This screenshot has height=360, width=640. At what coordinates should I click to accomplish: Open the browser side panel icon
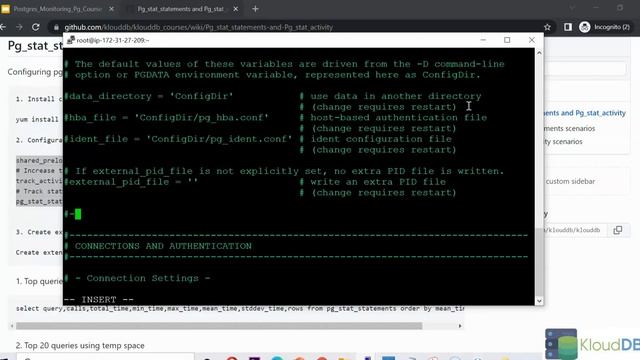point(568,27)
